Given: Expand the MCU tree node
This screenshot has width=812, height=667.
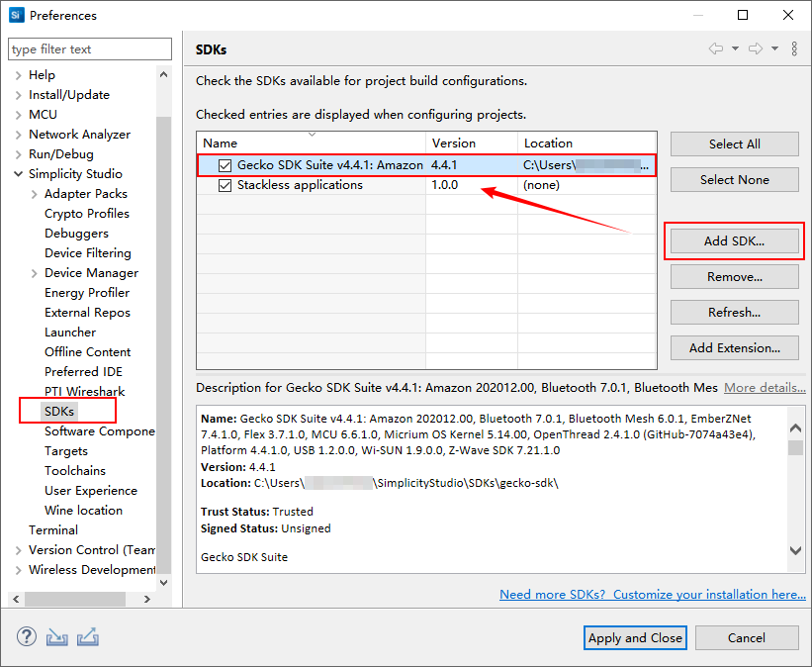Looking at the screenshot, I should pyautogui.click(x=19, y=115).
